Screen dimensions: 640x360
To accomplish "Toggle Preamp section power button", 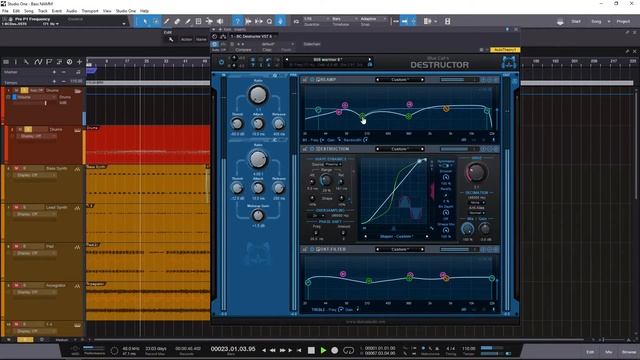I will click(312, 80).
